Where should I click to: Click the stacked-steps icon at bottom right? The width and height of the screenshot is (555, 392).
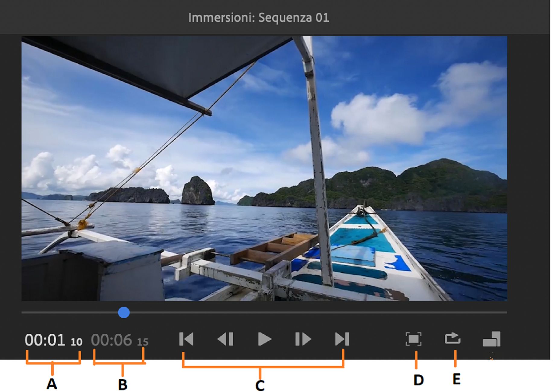click(x=492, y=339)
